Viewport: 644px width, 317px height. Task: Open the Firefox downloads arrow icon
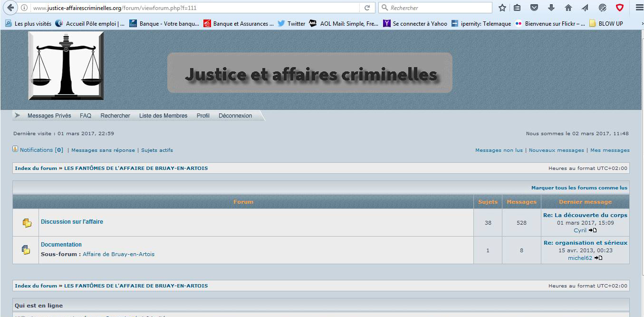(x=551, y=8)
